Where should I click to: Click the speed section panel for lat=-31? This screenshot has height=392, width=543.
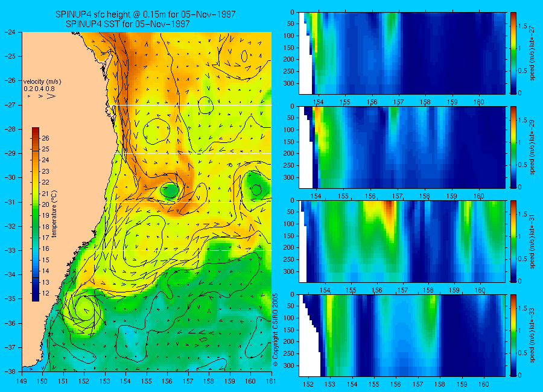[x=402, y=241]
